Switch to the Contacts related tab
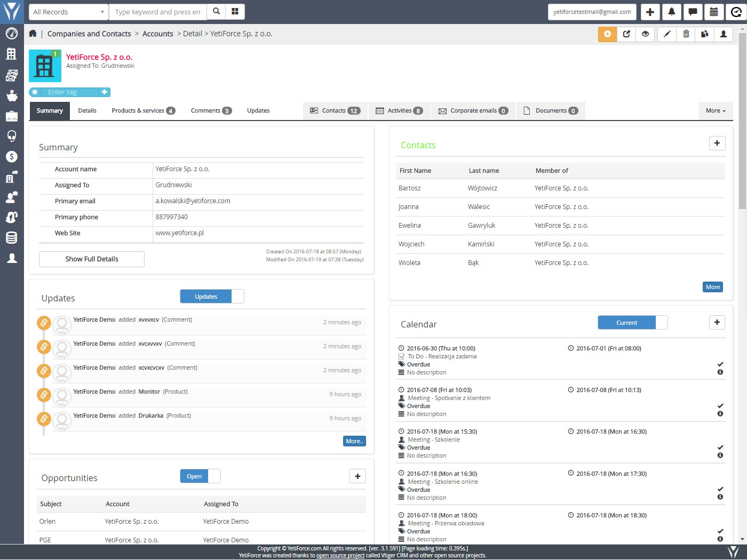 [335, 111]
